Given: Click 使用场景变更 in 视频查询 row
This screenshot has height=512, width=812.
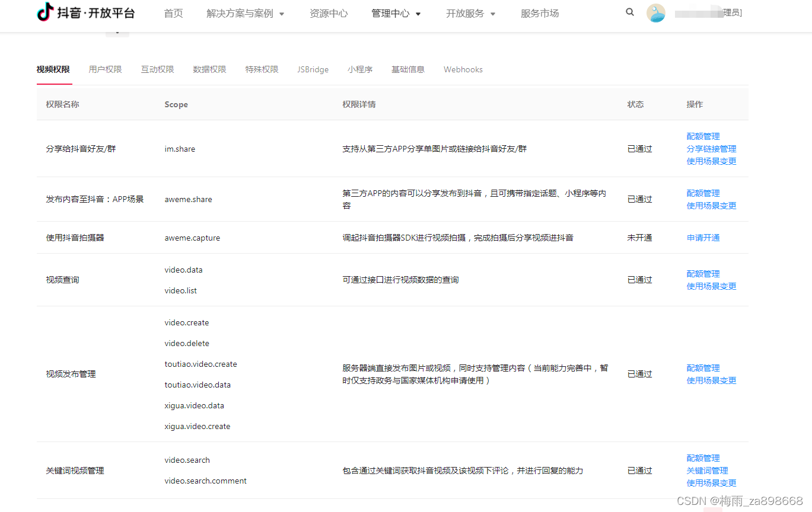Looking at the screenshot, I should tap(712, 286).
